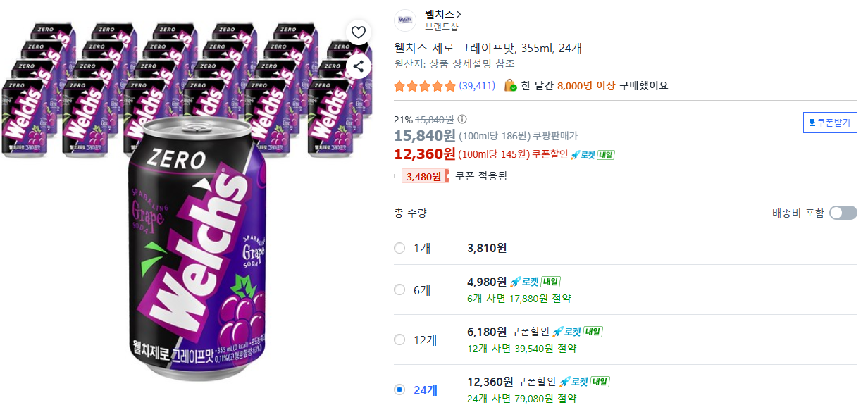
Task: Select the 24개 quantity radio button
Action: pos(399,390)
